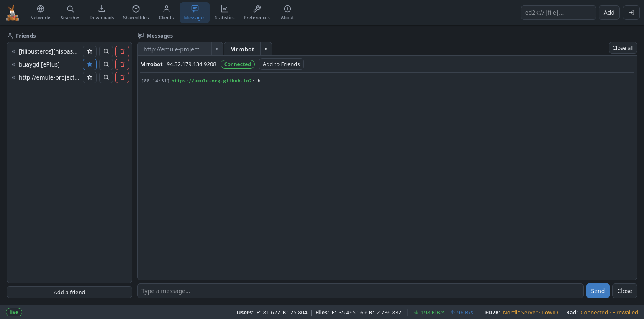Delete buaygd [ePlus] friend
The image size is (644, 319).
[x=122, y=64]
